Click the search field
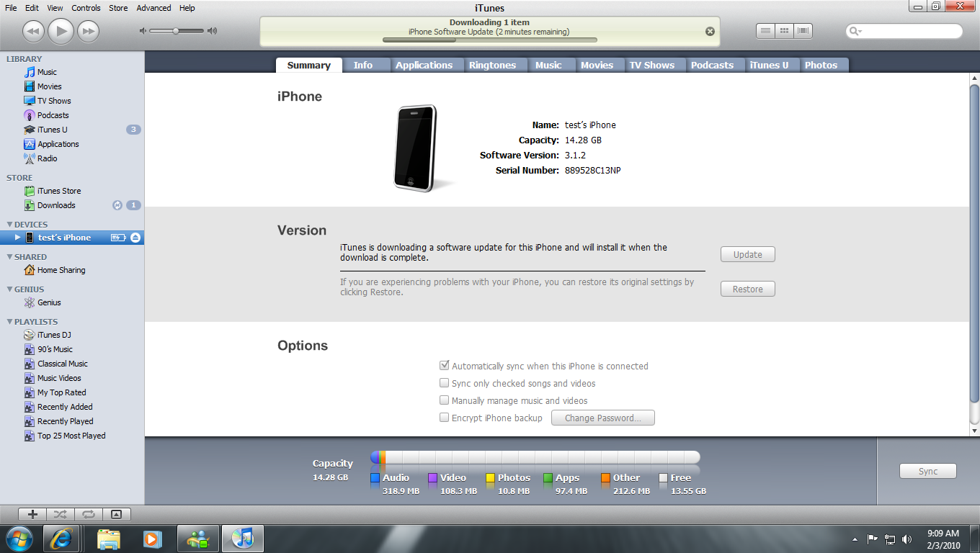This screenshot has height=553, width=980. [x=904, y=31]
